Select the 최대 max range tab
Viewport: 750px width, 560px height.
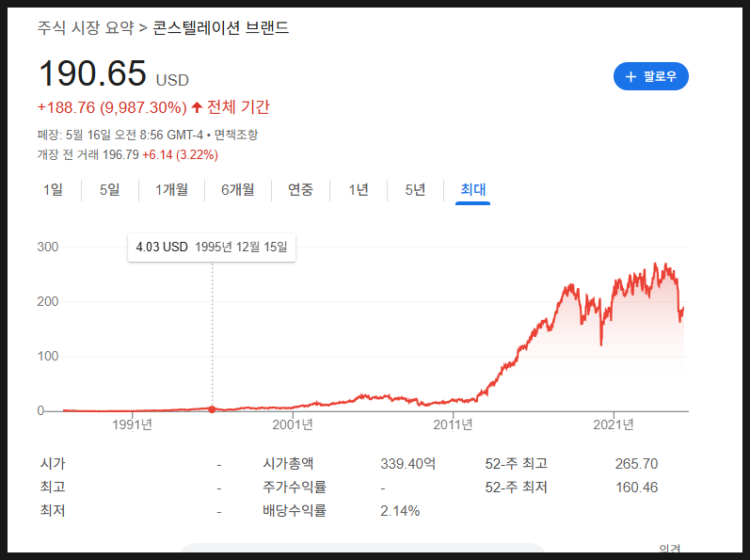coord(473,190)
